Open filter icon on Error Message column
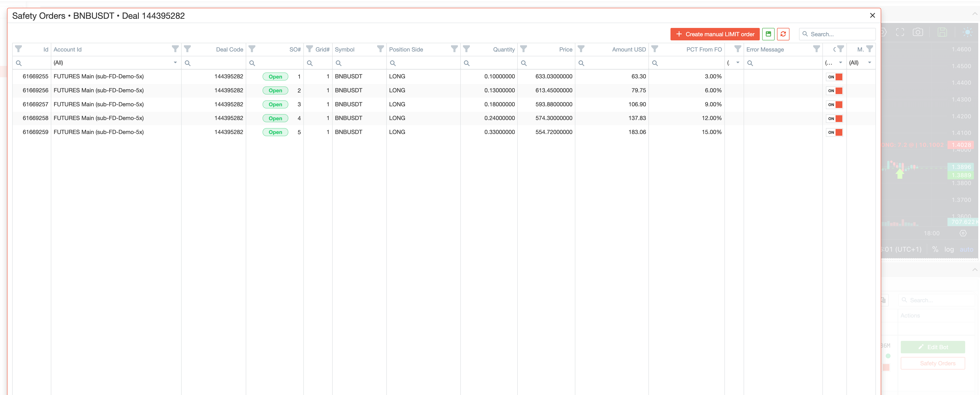The width and height of the screenshot is (980, 395). point(817,49)
